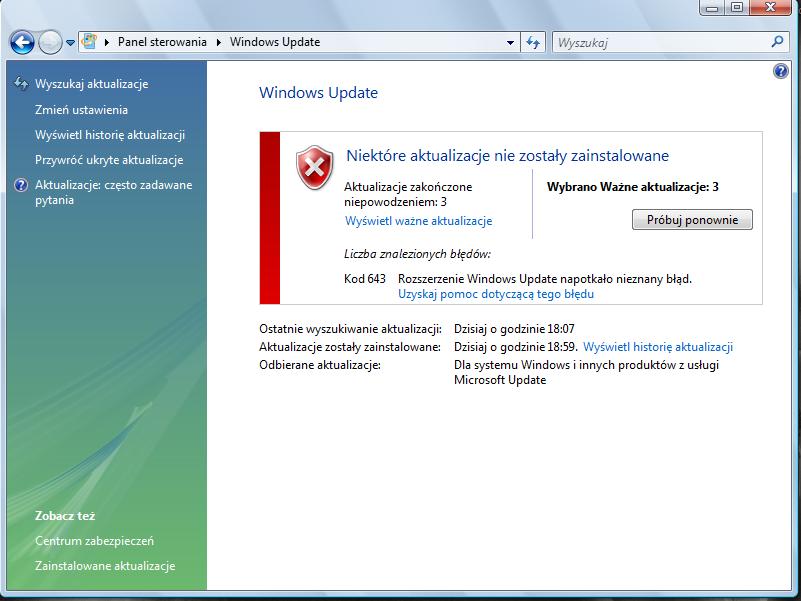Open Zmień ustawienia

point(81,110)
